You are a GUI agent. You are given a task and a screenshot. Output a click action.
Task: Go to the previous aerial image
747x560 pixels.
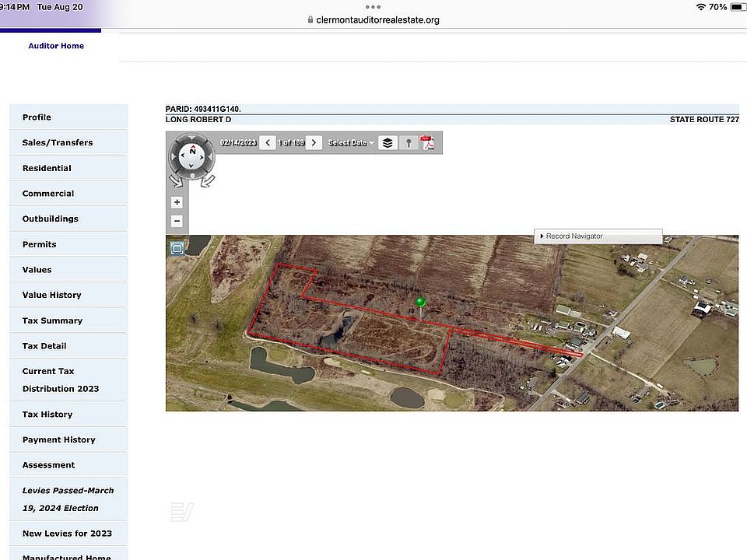268,143
